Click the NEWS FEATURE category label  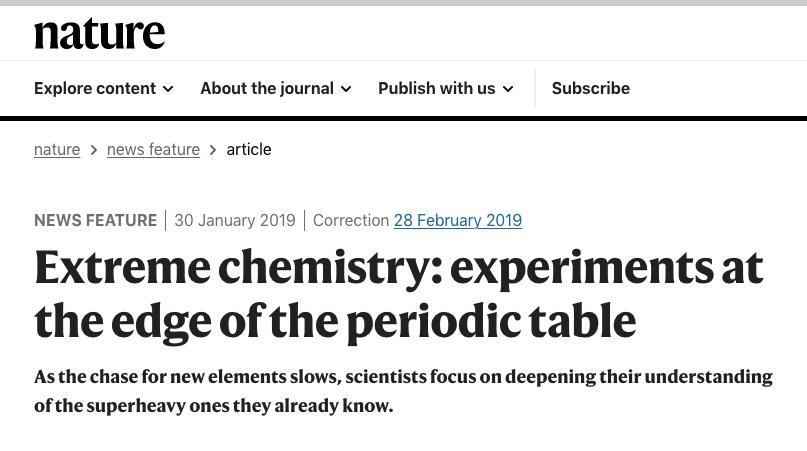[95, 220]
